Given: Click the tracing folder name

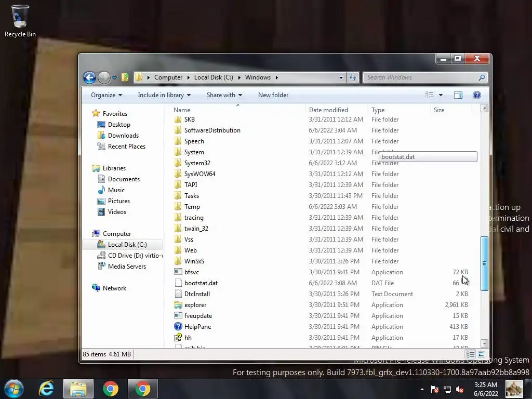Looking at the screenshot, I should (194, 218).
